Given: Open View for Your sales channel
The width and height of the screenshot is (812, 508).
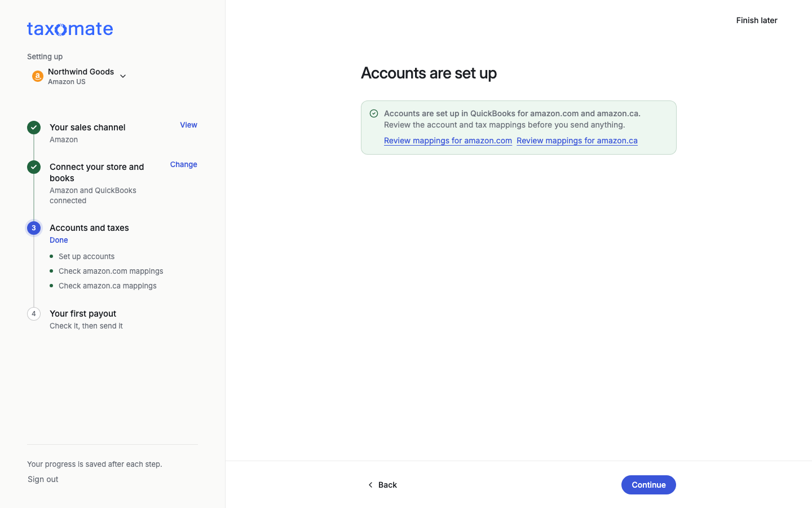Looking at the screenshot, I should coord(188,125).
